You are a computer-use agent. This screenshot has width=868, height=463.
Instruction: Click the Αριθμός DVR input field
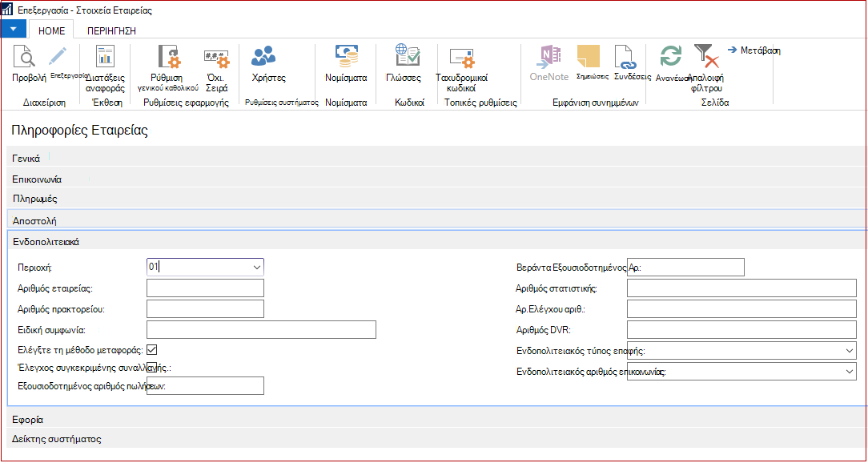[x=741, y=329]
